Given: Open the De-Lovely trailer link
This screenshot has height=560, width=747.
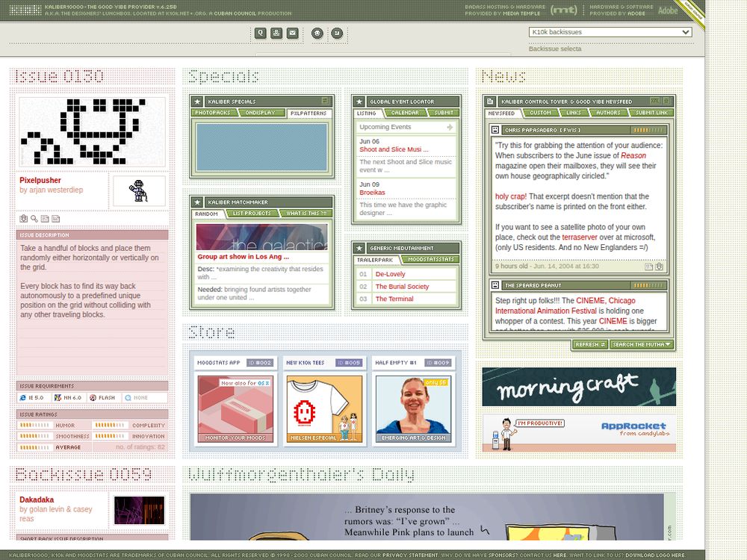Looking at the screenshot, I should click(390, 274).
